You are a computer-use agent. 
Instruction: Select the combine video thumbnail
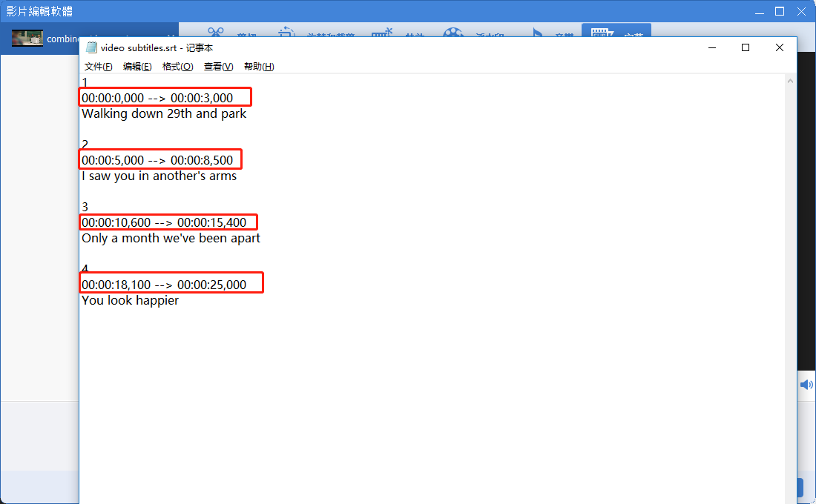click(x=27, y=39)
